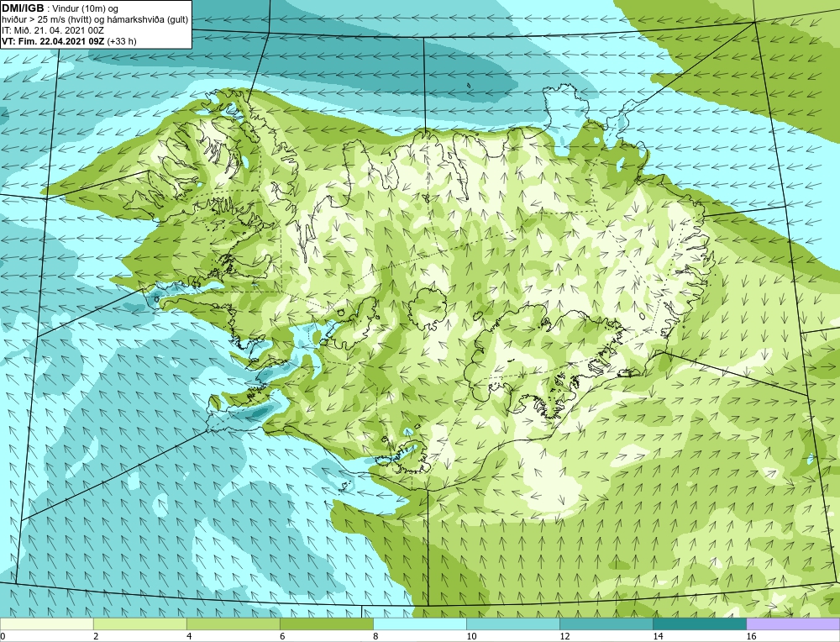
Task: Click the DMI/IGB title text
Action: pos(23,8)
